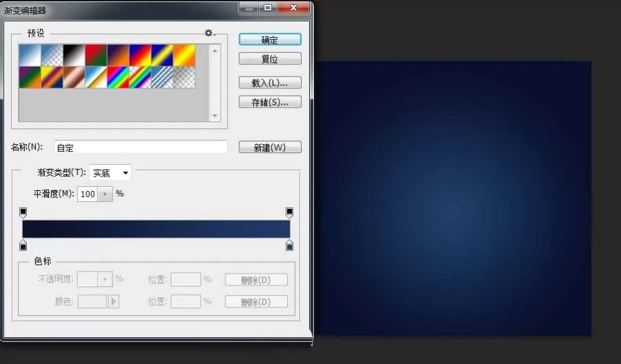This screenshot has width=621, height=364.
Task: Select the black to white gradient preset
Action: 74,55
